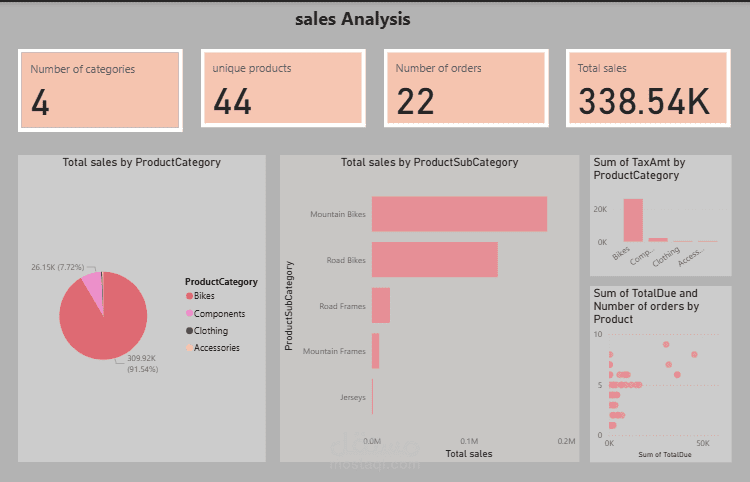Select the Number of categories card
750x482 pixels.
[100, 90]
